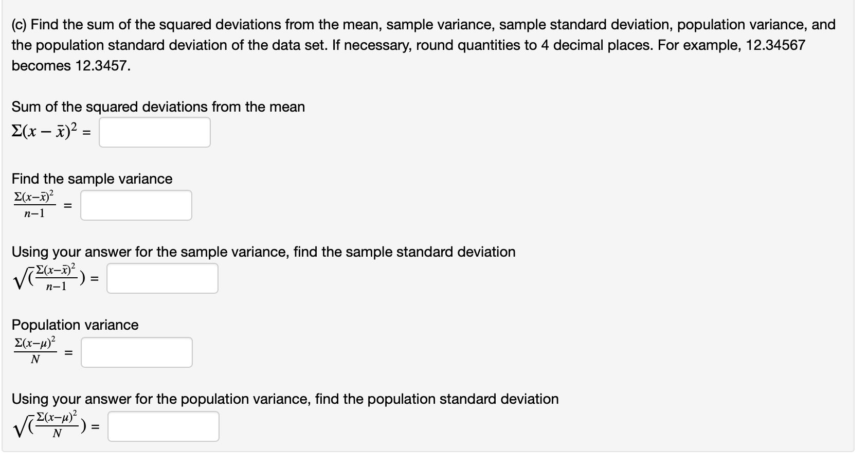
Task: Click the sum of squared deviations input field
Action: [154, 133]
